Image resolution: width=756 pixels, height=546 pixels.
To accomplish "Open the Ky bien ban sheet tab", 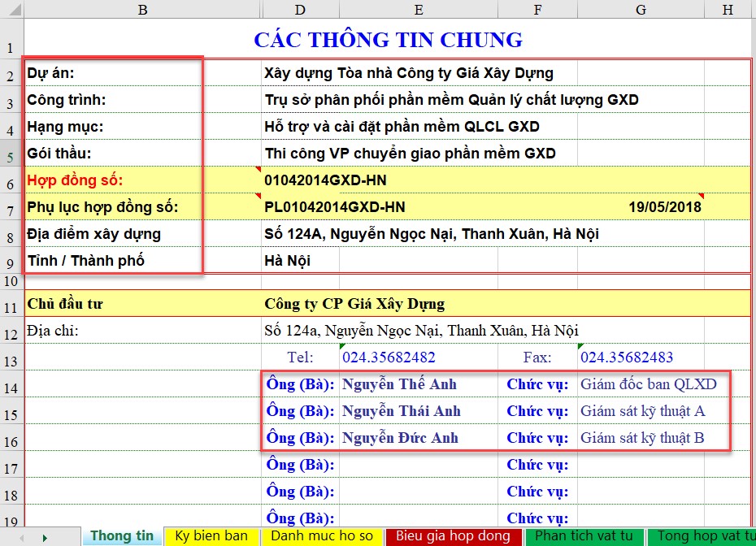I will (211, 536).
